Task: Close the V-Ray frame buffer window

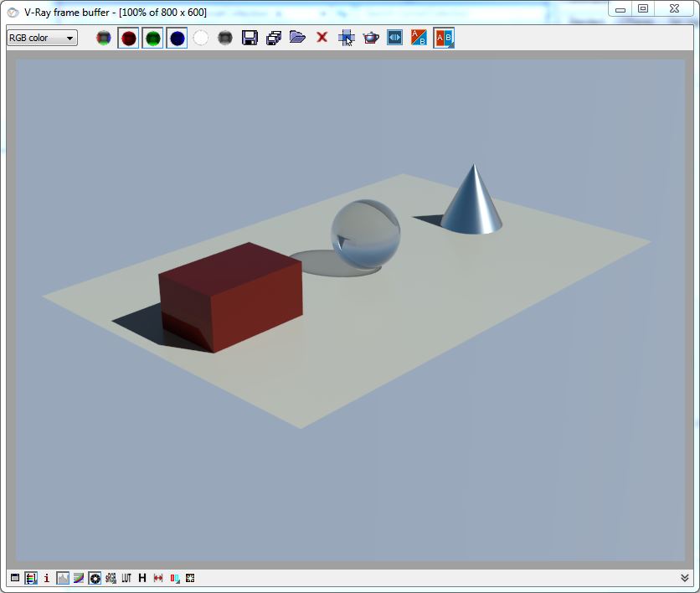Action: [x=674, y=8]
